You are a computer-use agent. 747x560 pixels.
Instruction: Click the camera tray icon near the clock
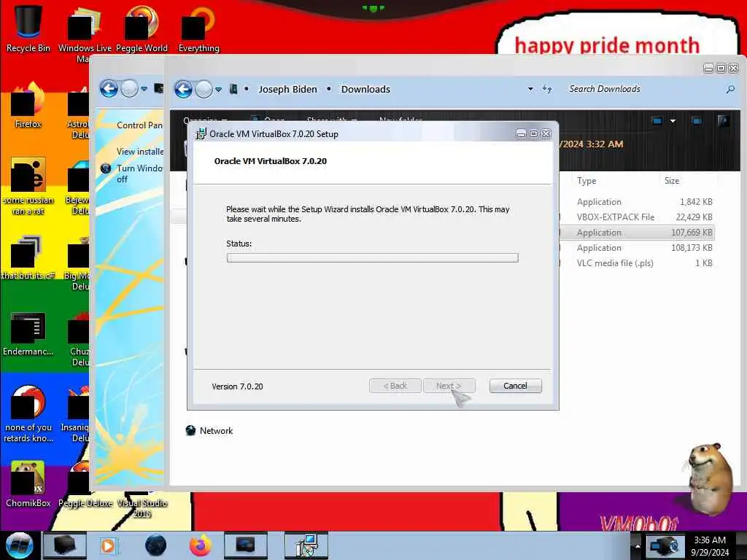(x=664, y=545)
